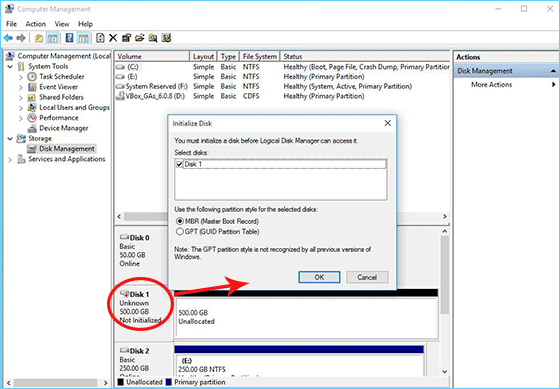Open the More Actions submenu arrow
Screen dimensions: 560x389
553,85
